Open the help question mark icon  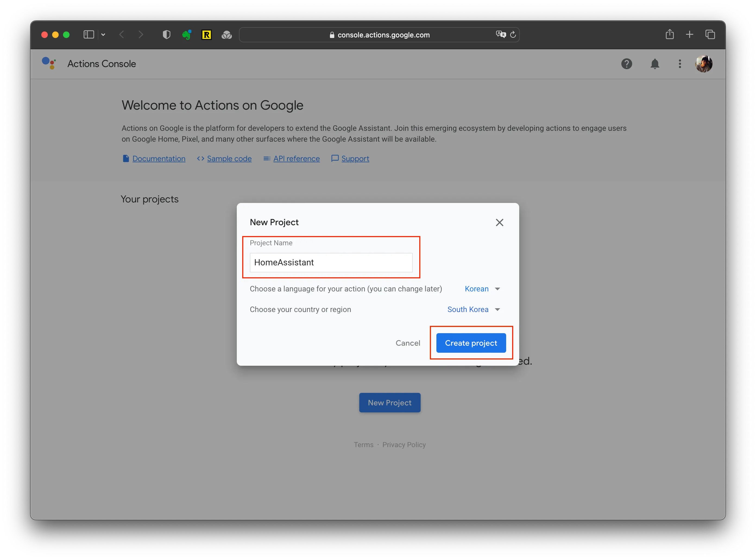[626, 64]
